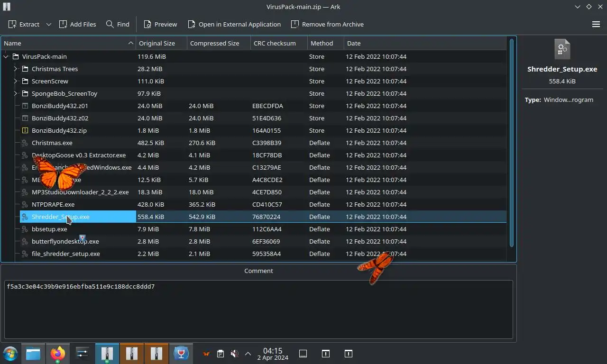Viewport: 607px width, 364px height.
Task: Sort by Date column header
Action: [425, 43]
